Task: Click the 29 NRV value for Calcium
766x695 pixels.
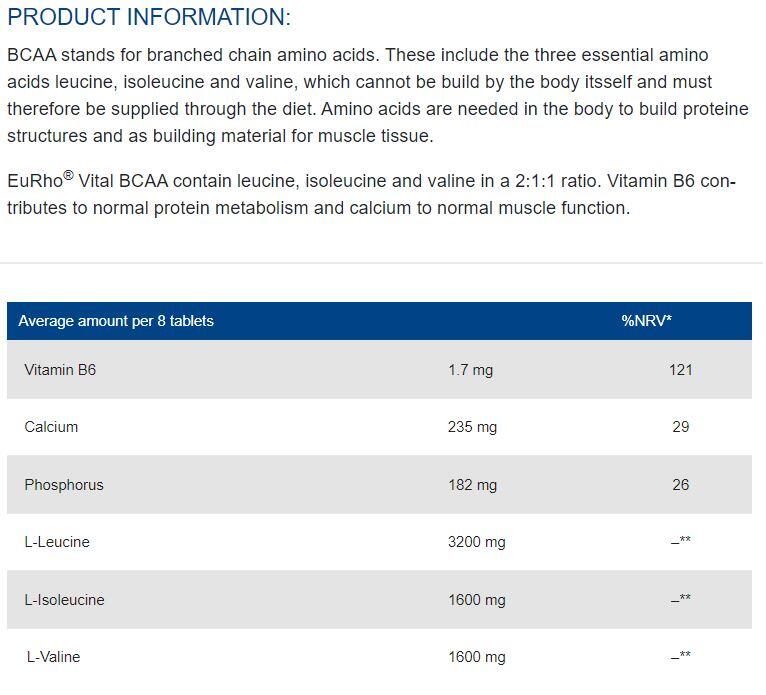Action: coord(681,427)
